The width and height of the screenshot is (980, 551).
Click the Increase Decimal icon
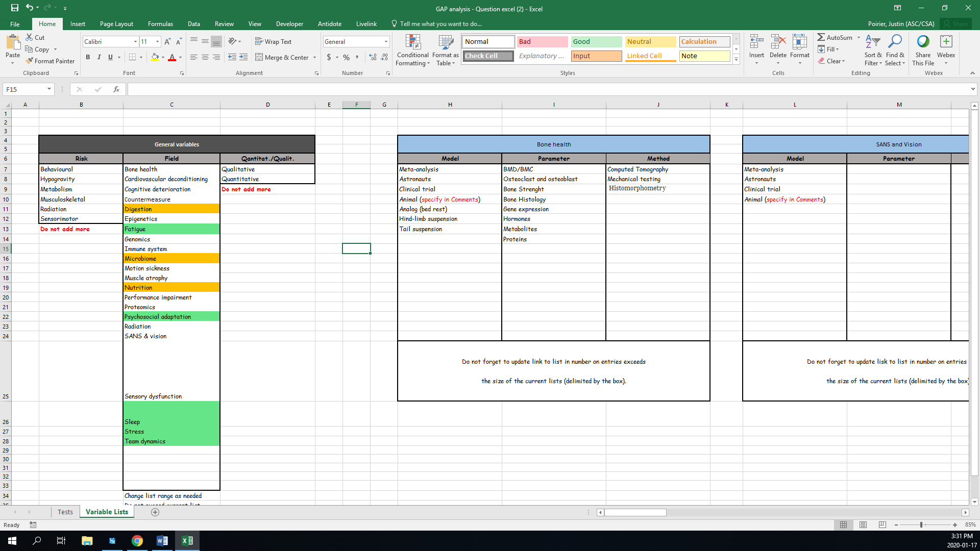[373, 57]
